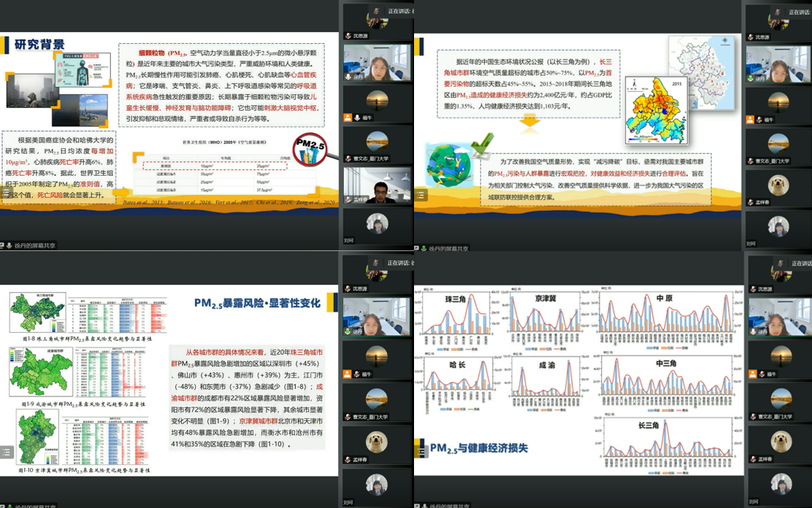
Task: Click the 哈长 bar chart
Action: [457, 383]
